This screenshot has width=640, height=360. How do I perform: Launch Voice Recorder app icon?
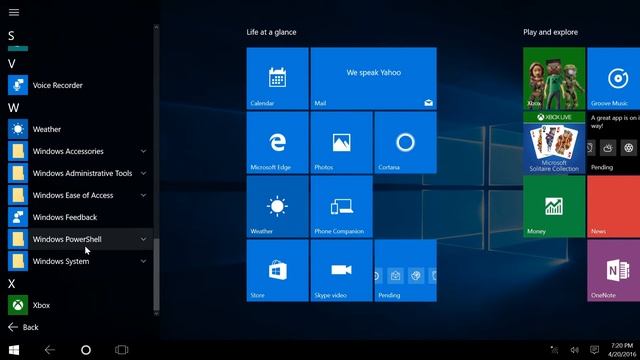click(x=18, y=85)
